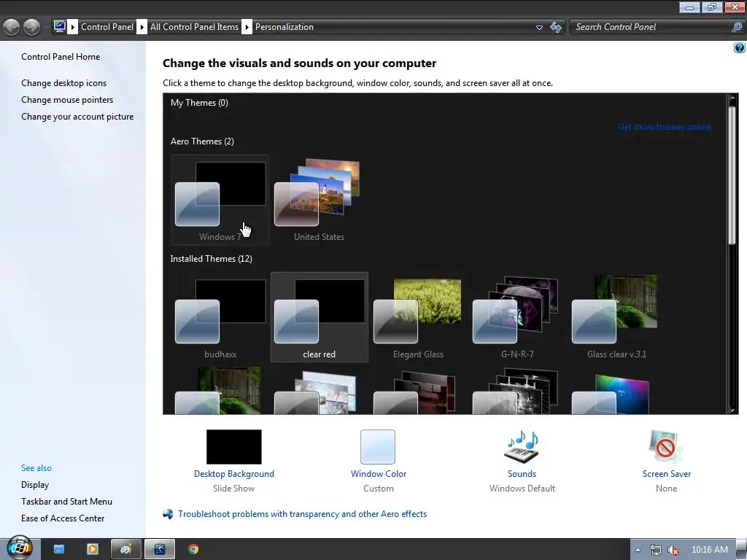
Task: Click Get more themes online link
Action: point(665,127)
